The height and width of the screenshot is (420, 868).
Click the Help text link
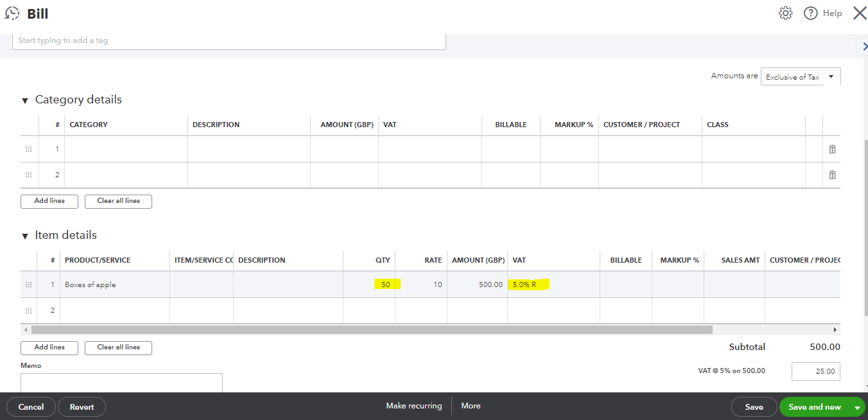click(832, 13)
